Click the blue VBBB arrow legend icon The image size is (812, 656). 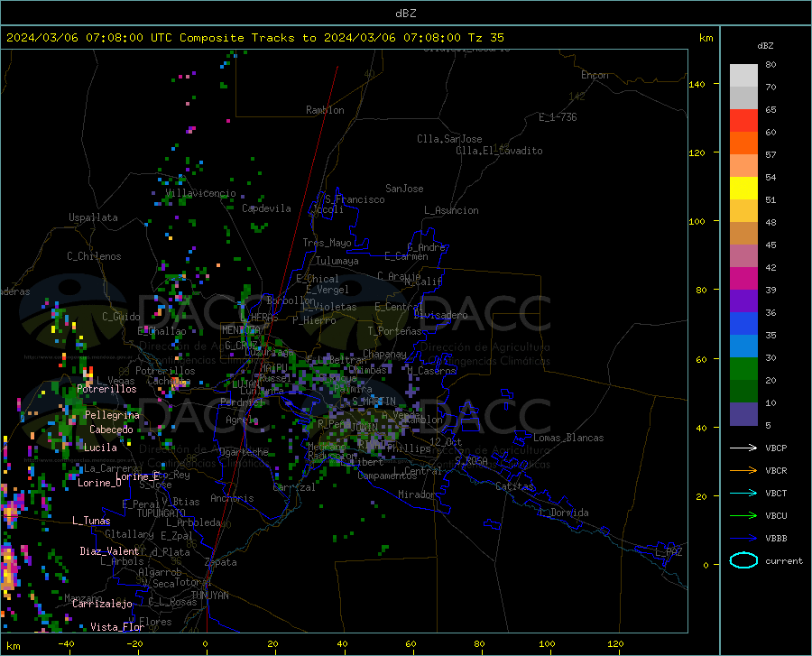(x=743, y=538)
